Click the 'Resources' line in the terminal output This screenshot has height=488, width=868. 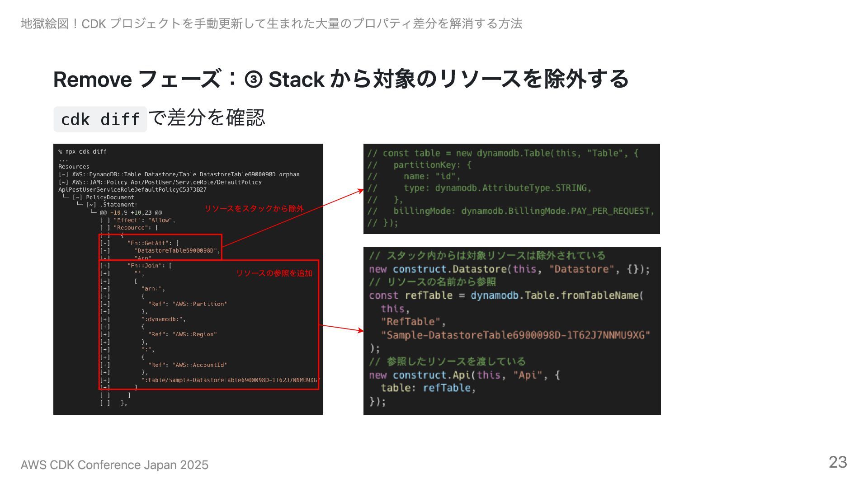[x=74, y=167]
